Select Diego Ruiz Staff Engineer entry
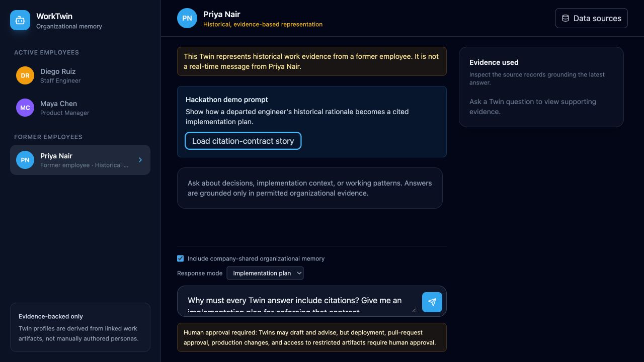Screen dimensions: 644x362 [80, 75]
